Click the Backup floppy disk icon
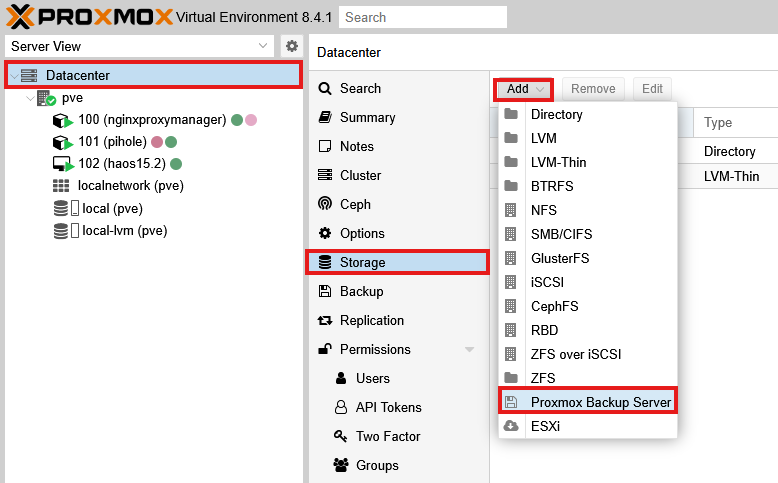Screen dimensions: 778x483 point(325,291)
